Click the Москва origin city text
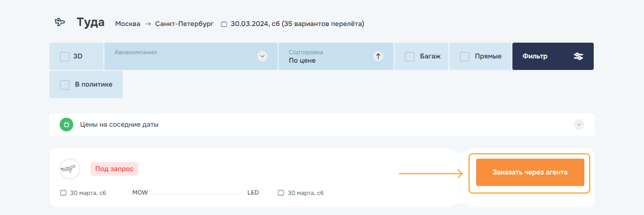Viewport: 644px width, 215px height. [127, 24]
